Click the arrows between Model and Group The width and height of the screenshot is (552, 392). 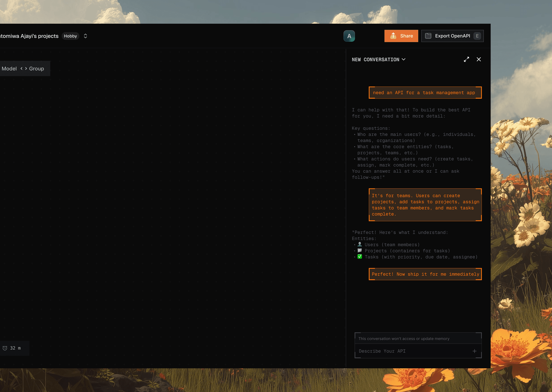(x=24, y=69)
